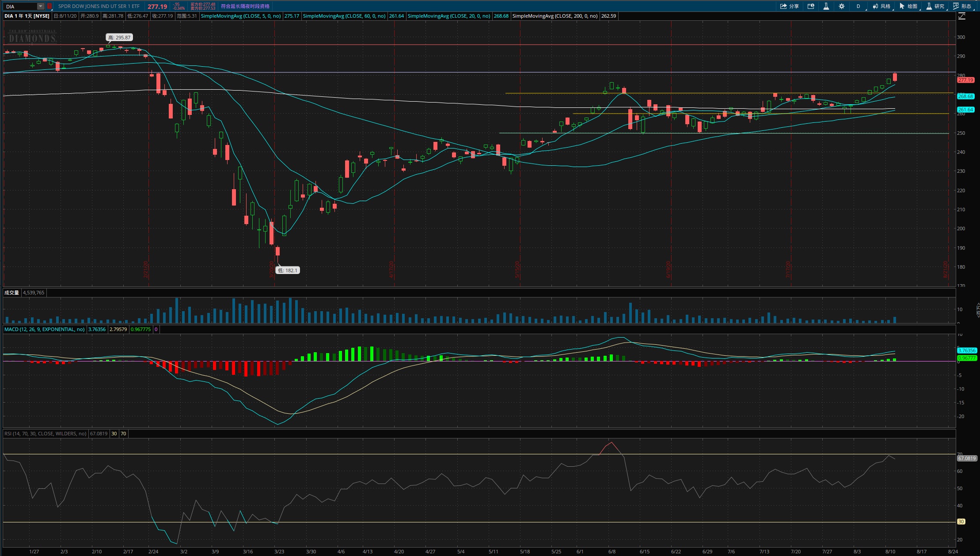Click the 277.19 current price axis tag
The width and height of the screenshot is (980, 556).
point(965,80)
